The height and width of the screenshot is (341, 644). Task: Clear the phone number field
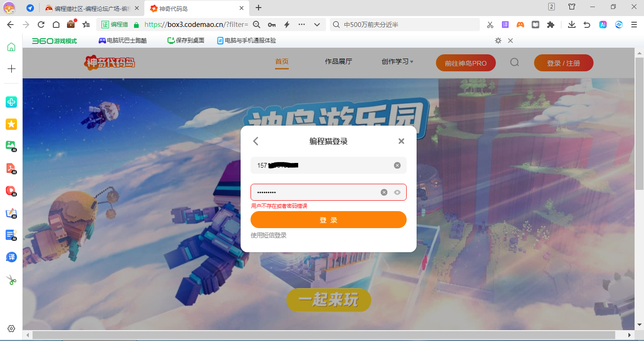pyautogui.click(x=397, y=165)
